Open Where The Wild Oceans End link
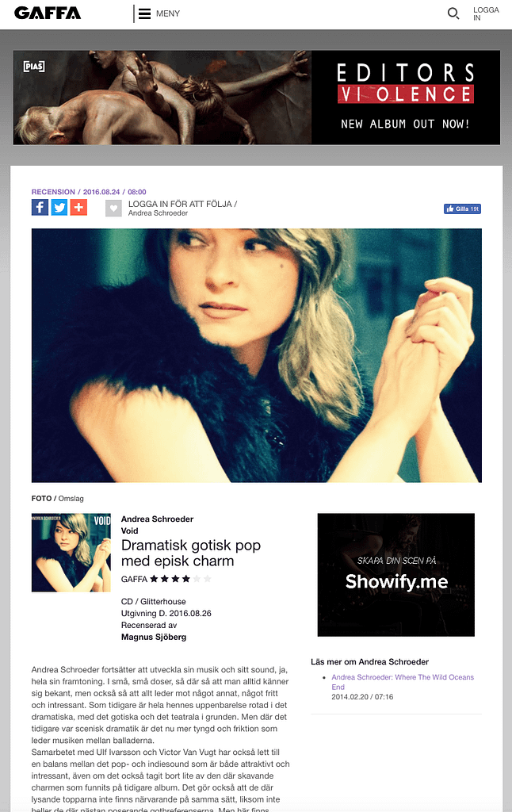Viewport: 512px width, 812px height. (403, 682)
